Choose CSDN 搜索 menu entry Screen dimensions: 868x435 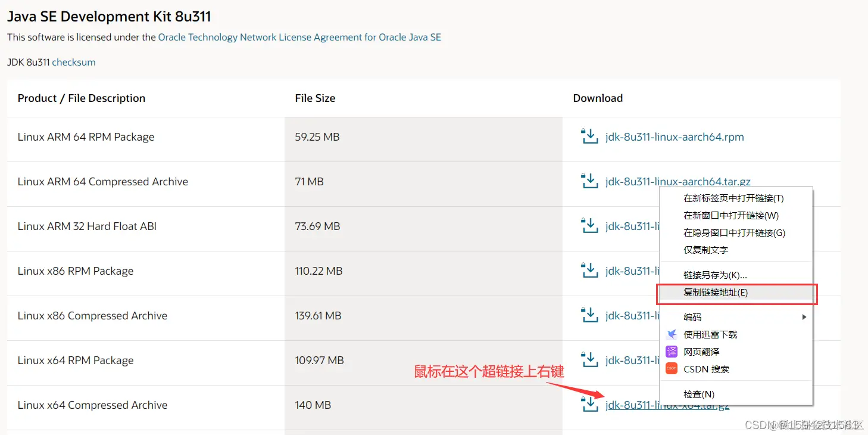point(736,369)
